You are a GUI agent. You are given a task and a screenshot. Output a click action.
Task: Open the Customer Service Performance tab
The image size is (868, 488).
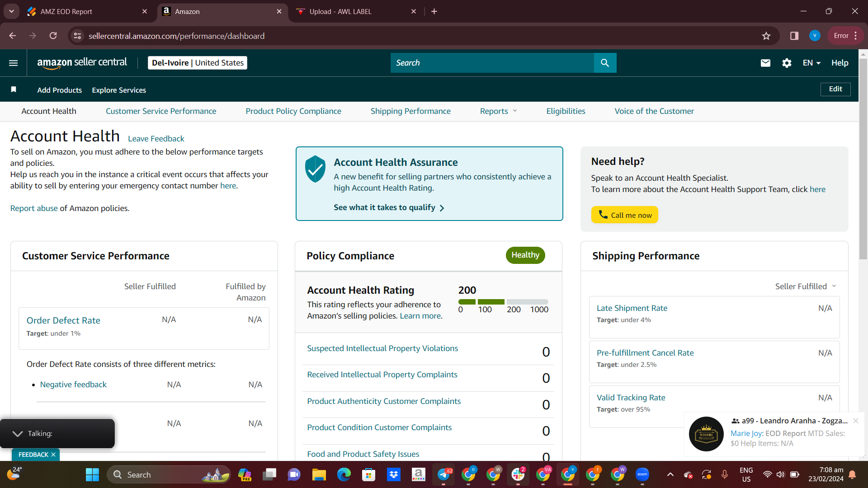[x=161, y=111]
